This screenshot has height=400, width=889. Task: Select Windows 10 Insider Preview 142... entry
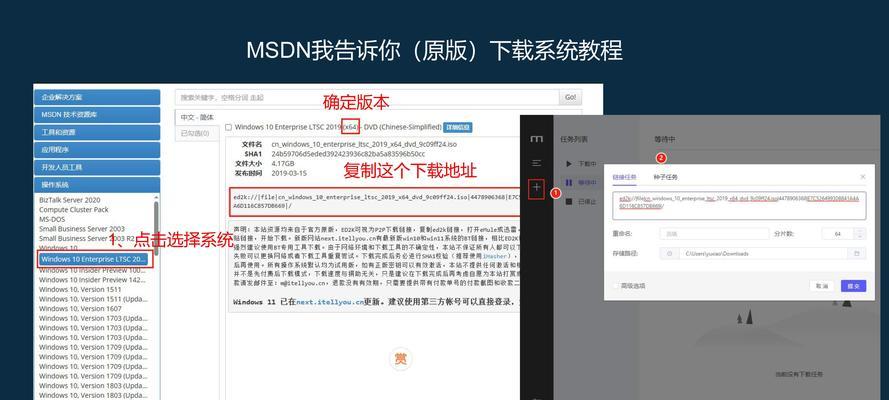coord(92,280)
